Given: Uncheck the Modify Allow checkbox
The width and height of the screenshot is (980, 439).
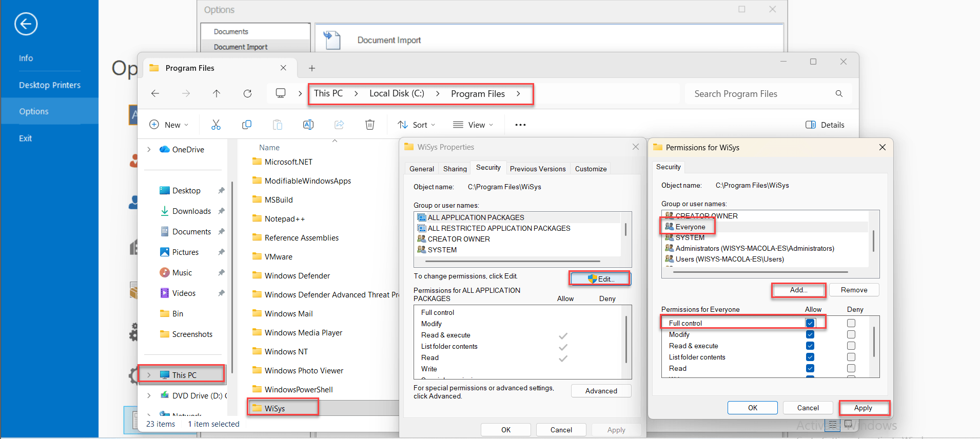Looking at the screenshot, I should (x=810, y=334).
